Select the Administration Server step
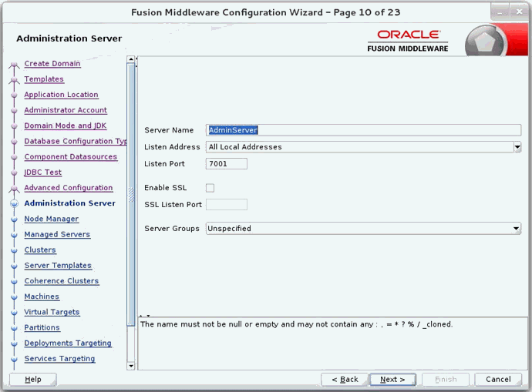Viewport: 532px width, 392px height. [69, 203]
